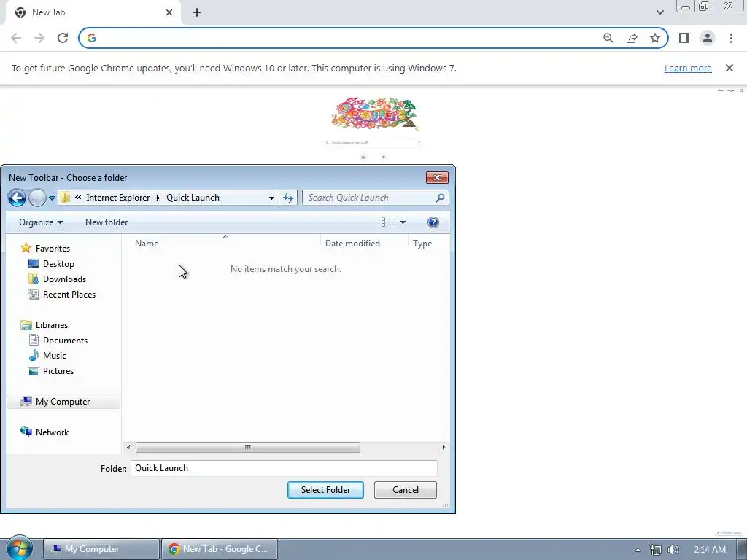The width and height of the screenshot is (747, 560).
Task: Change view with the view icon
Action: (387, 222)
